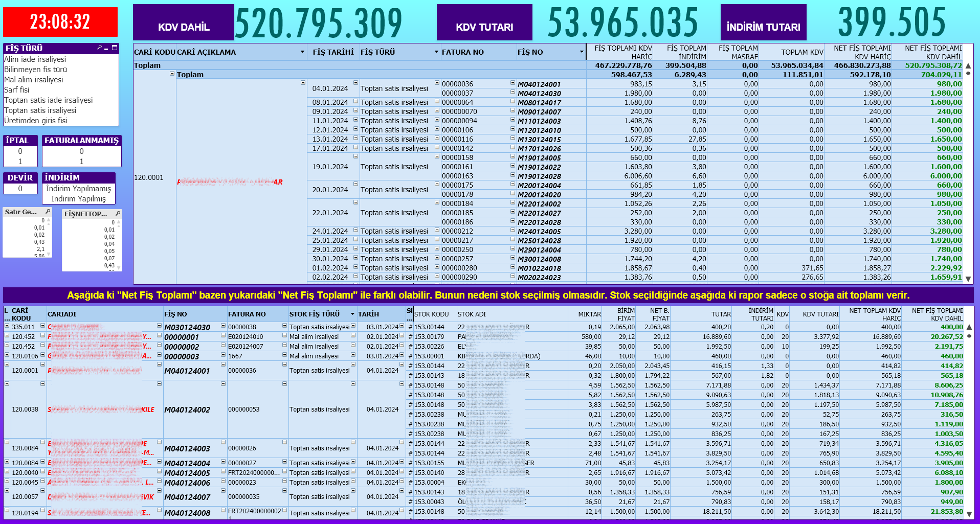Open search in Satır Ge... listbox
The image size is (980, 524).
[48, 212]
